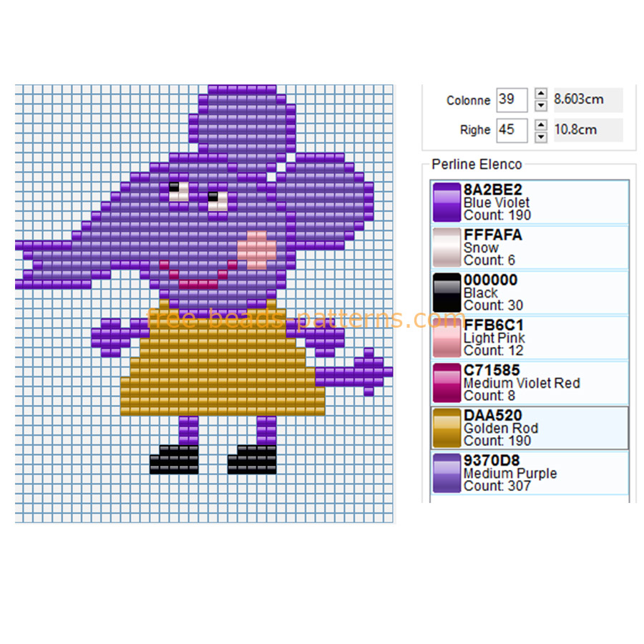
Task: Select the Black 000000 color swatch
Action: (x=447, y=293)
